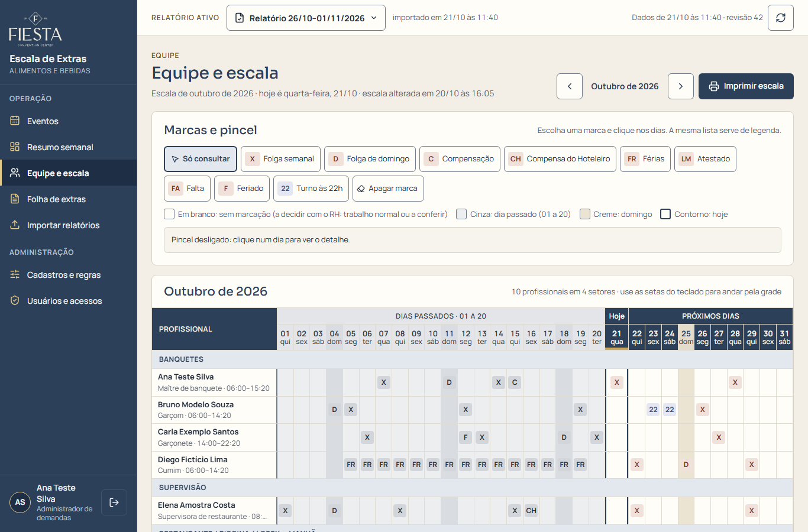
Task: Advance to the next month
Action: tap(681, 86)
